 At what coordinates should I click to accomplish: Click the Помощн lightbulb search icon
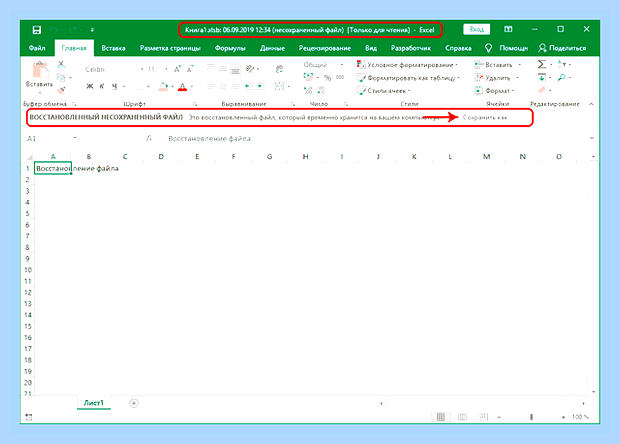[488, 48]
